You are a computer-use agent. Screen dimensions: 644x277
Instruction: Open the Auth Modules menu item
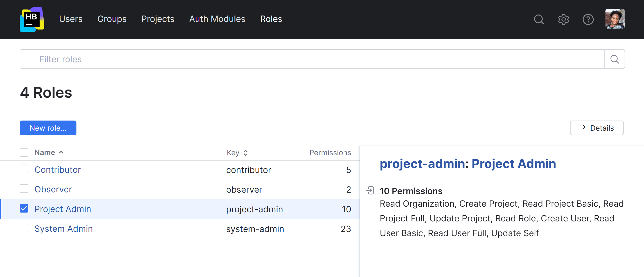coord(217,19)
